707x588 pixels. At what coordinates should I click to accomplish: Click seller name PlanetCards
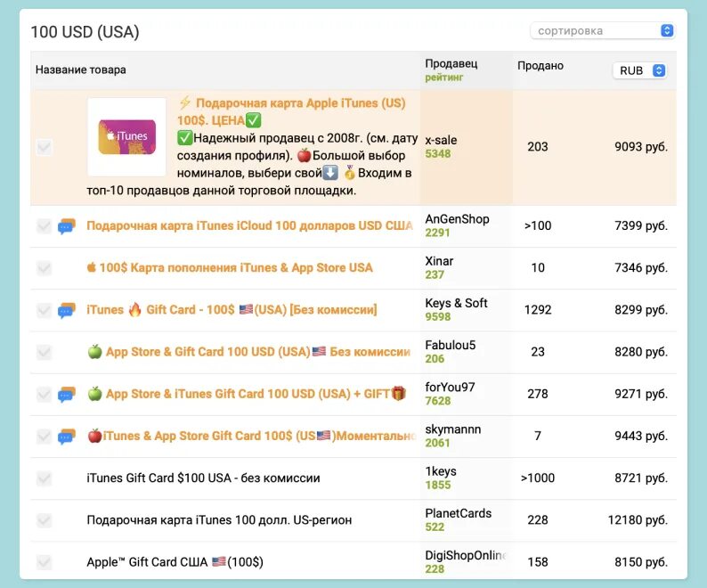(x=458, y=513)
